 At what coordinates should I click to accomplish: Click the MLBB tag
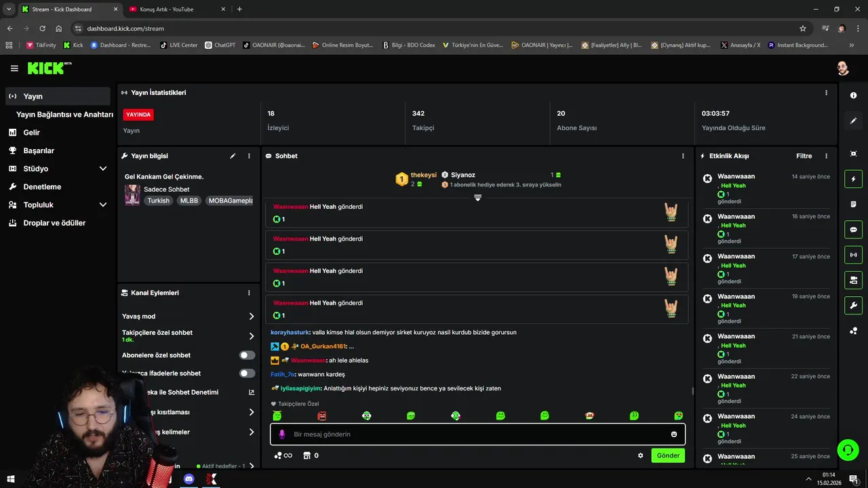point(189,201)
